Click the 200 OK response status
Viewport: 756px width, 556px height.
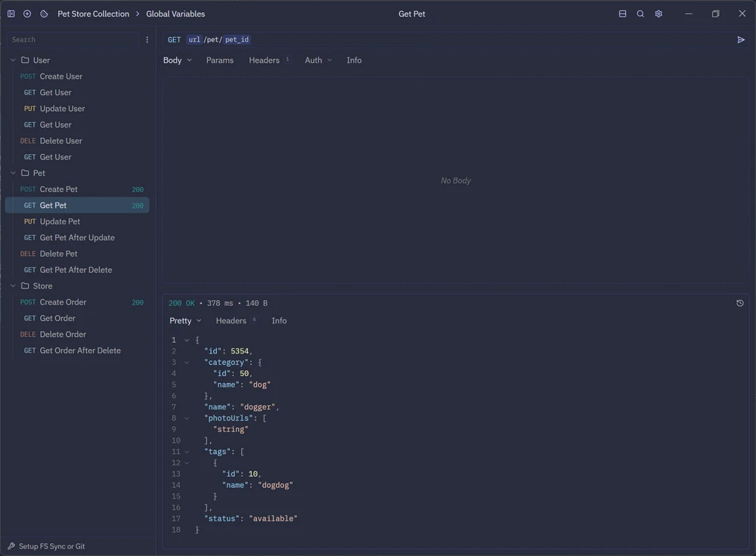click(x=181, y=303)
